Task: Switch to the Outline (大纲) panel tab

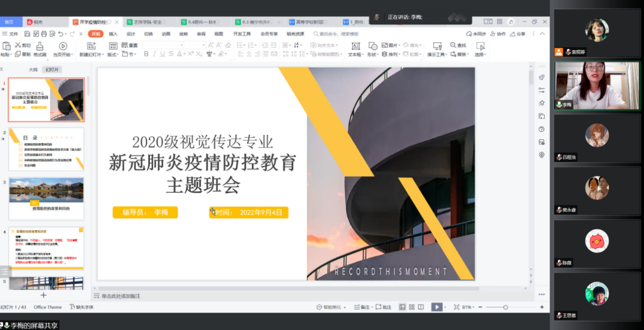Action: click(33, 70)
